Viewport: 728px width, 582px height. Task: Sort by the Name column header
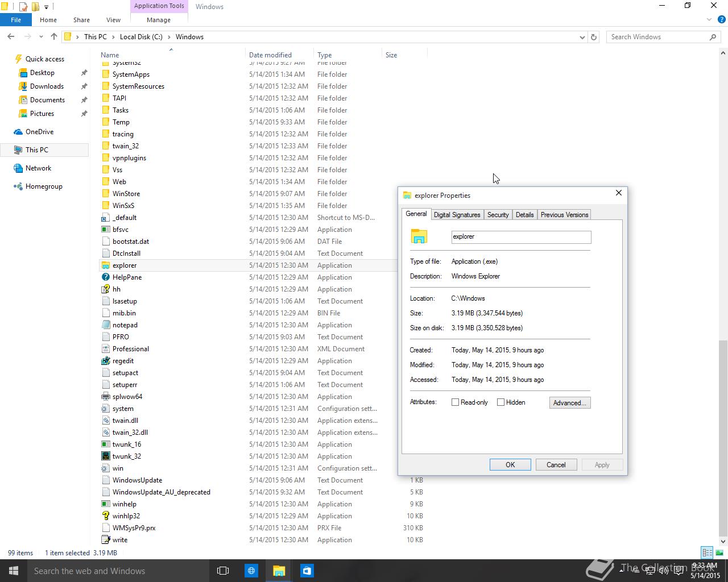[x=171, y=55]
